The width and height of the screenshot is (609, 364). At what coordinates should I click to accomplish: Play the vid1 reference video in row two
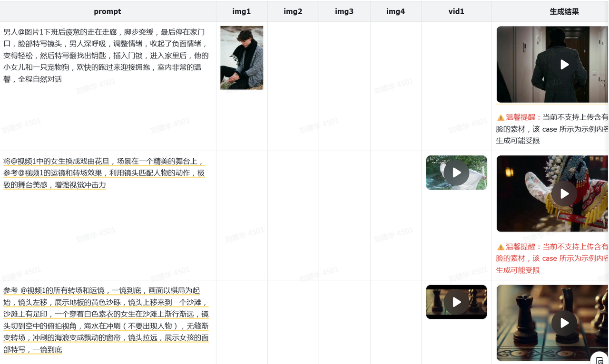456,172
